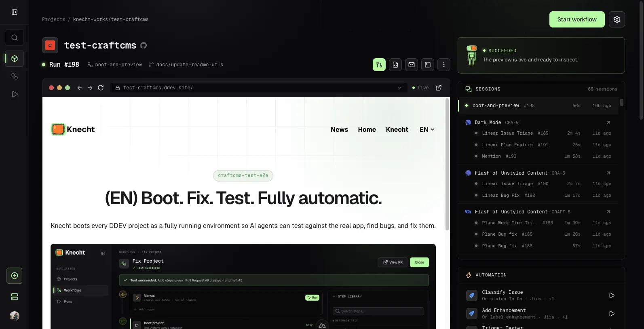Open the Flash of Unstyled Content CRAFT-5 arrow
The height and width of the screenshot is (329, 644).
point(608,212)
